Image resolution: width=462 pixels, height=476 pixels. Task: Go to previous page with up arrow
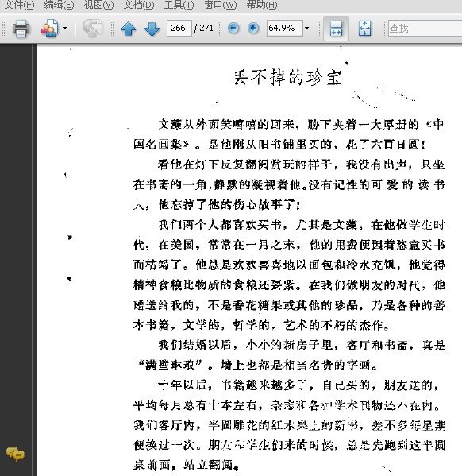(128, 29)
